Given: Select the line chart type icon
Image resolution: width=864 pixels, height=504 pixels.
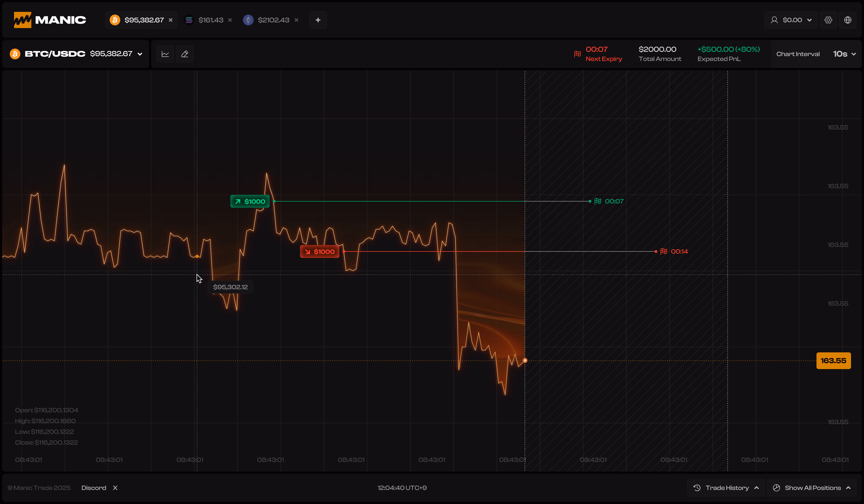Looking at the screenshot, I should point(165,54).
